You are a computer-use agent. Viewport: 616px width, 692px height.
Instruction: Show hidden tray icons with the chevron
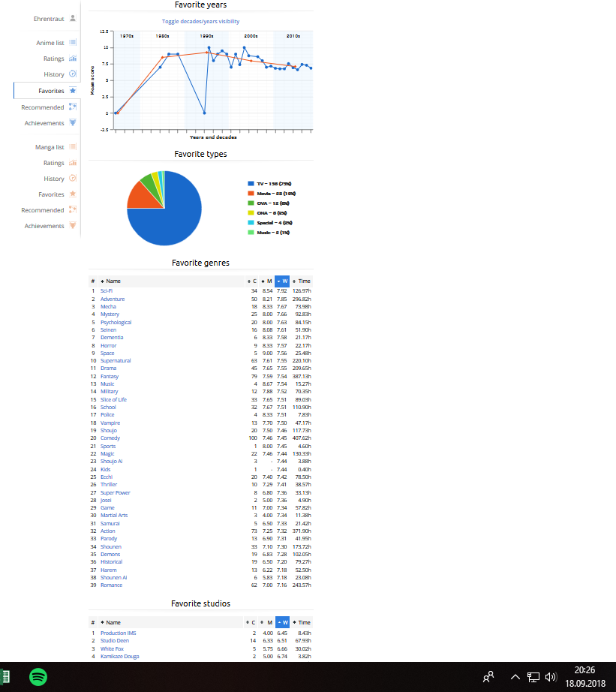coord(515,677)
